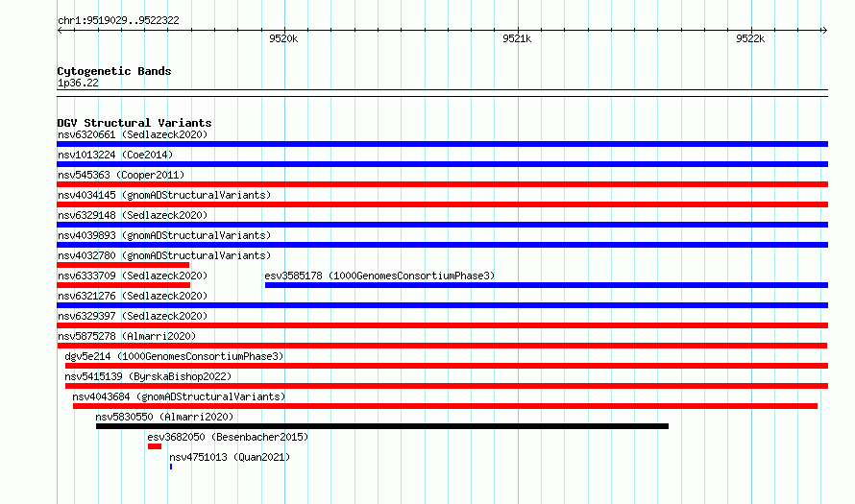Open esv3682050 (Besenbacher2015) label
The width and height of the screenshot is (855, 504).
tap(228, 437)
